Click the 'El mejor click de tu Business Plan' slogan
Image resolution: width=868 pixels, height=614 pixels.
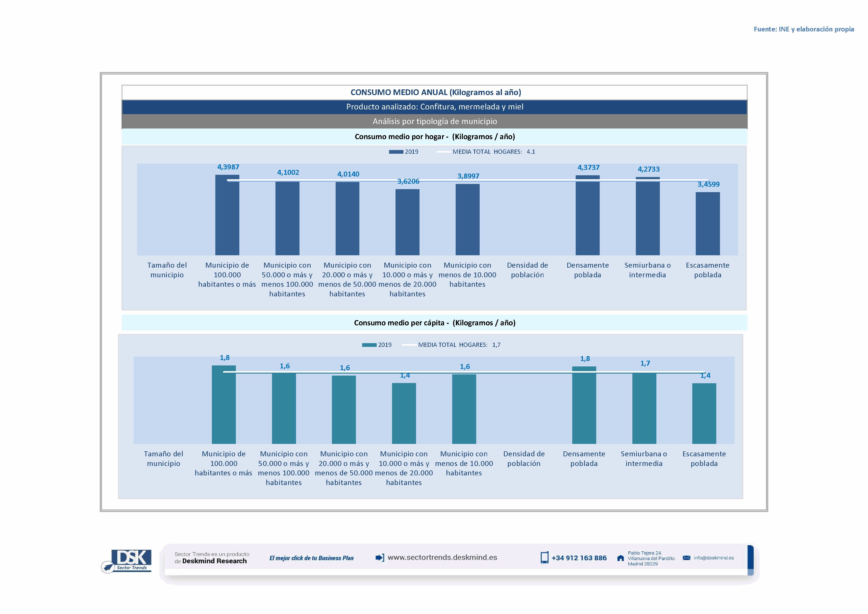(311, 558)
